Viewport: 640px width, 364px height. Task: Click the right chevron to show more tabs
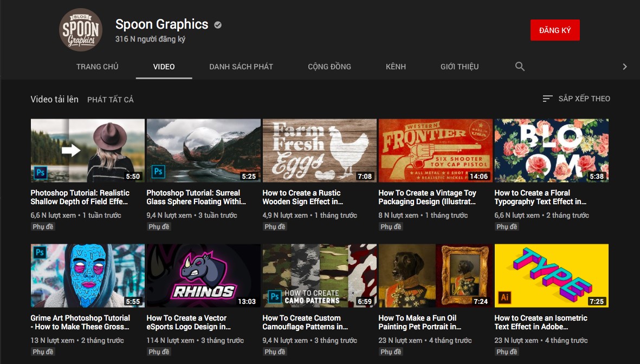pos(624,67)
